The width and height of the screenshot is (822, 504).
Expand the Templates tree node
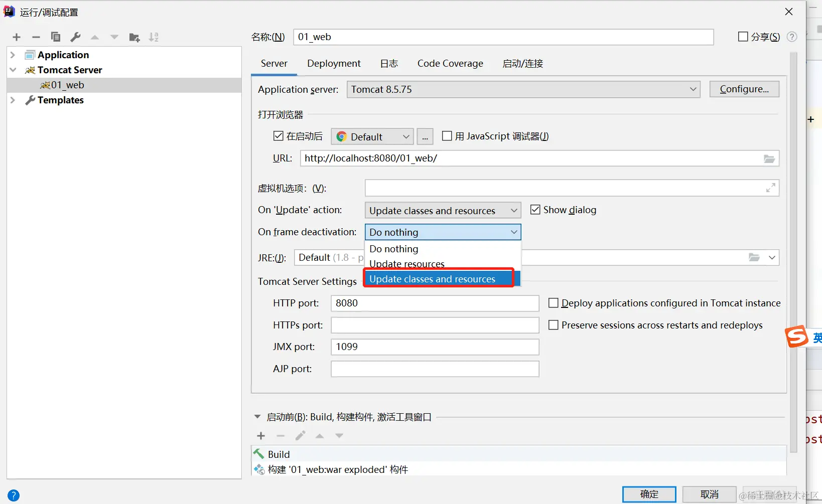(13, 100)
